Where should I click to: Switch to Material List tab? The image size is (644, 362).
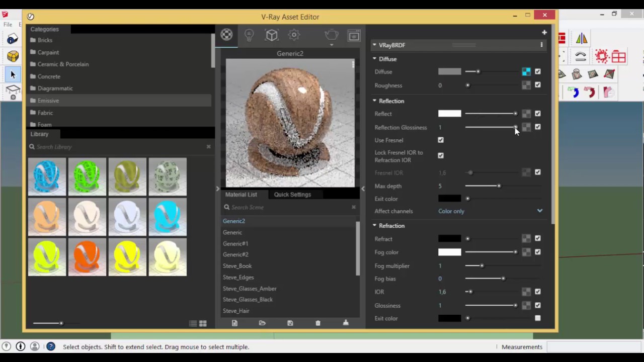(241, 195)
